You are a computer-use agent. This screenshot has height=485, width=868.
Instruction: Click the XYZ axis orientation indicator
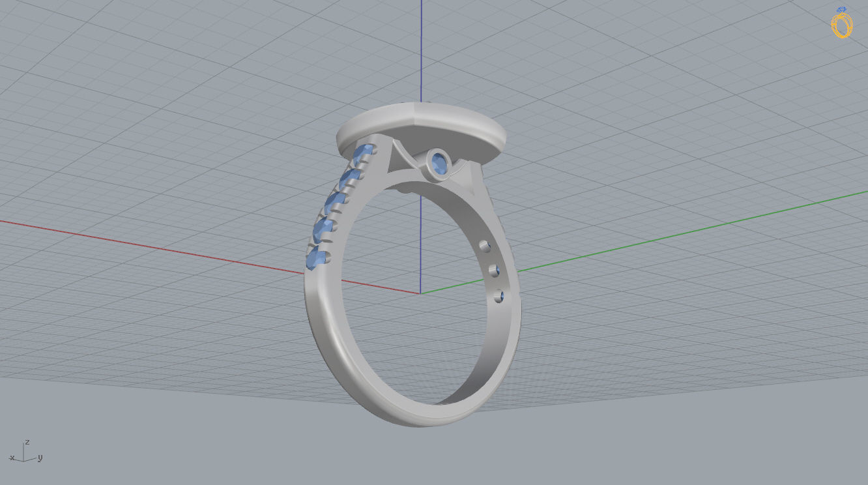tap(26, 452)
